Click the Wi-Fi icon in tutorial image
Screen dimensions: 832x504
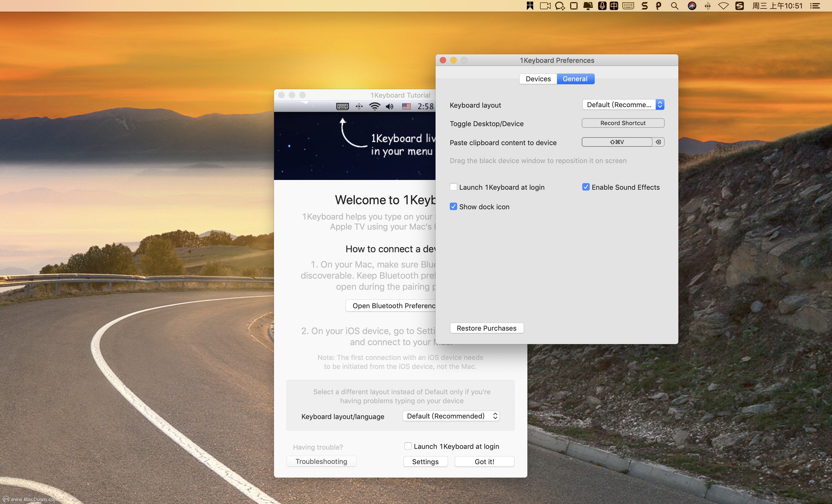click(x=374, y=106)
